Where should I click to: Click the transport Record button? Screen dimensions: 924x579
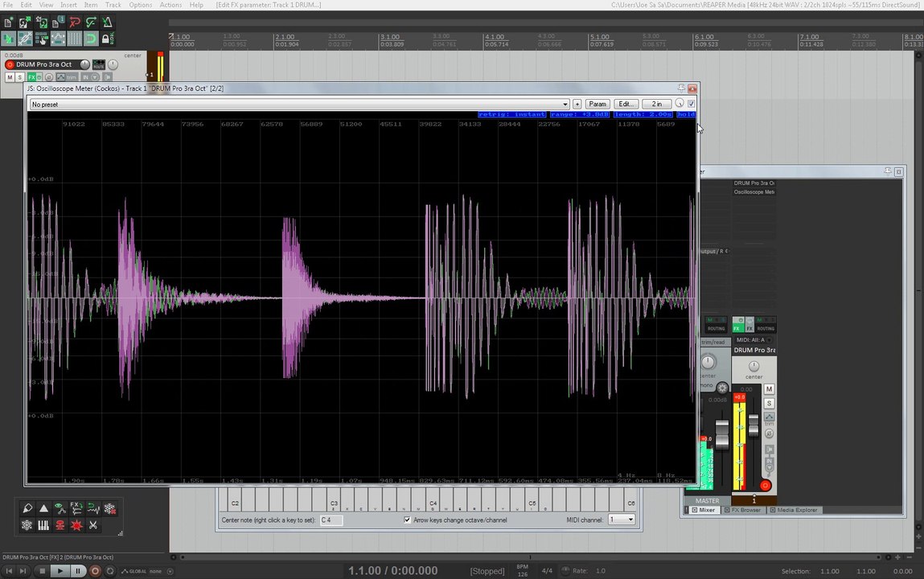pos(95,571)
